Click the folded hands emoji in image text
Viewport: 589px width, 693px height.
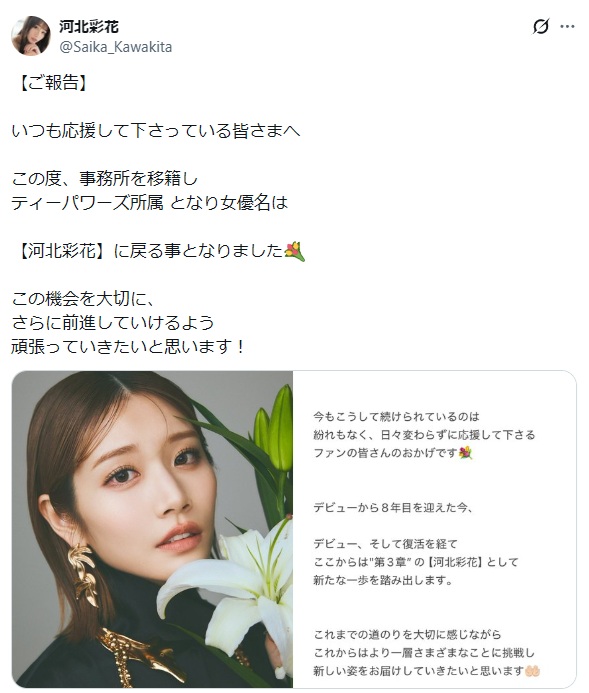tap(532, 671)
